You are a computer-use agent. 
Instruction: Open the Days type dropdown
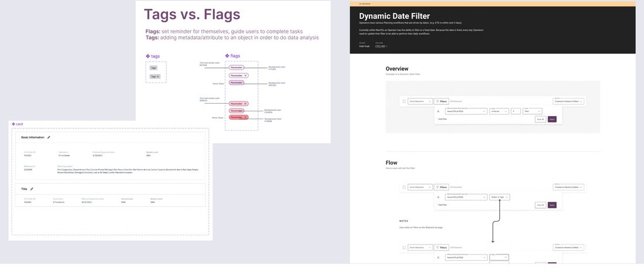point(532,111)
